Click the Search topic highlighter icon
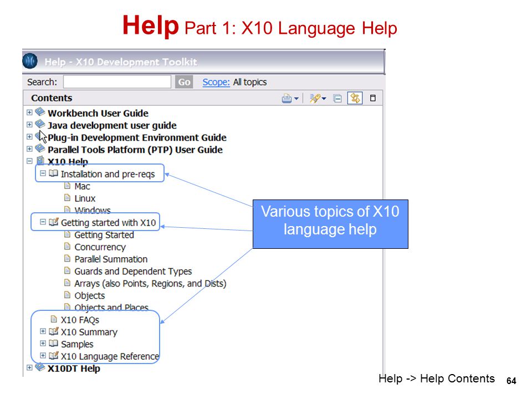Viewport: 532px width, 399px height. coord(315,99)
